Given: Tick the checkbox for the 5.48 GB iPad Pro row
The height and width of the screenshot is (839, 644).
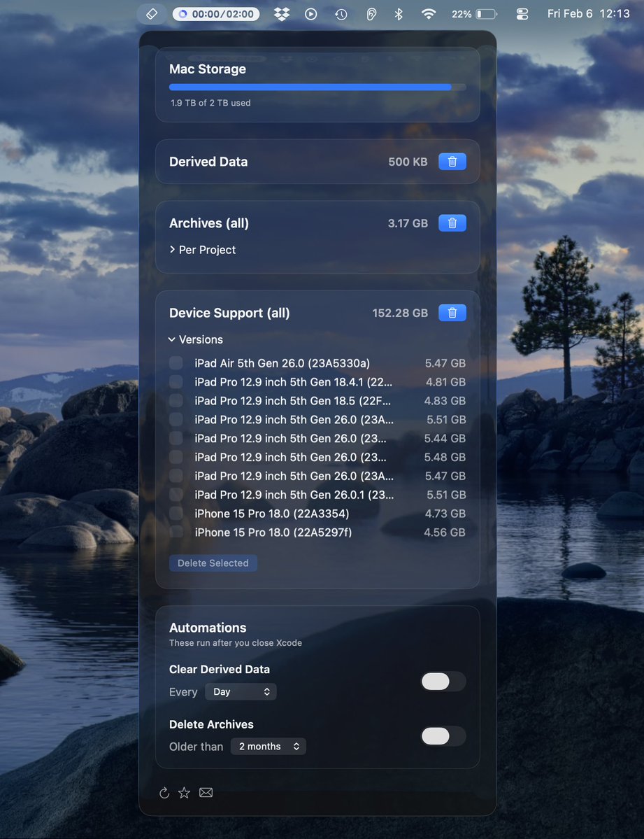Looking at the screenshot, I should pyautogui.click(x=176, y=457).
